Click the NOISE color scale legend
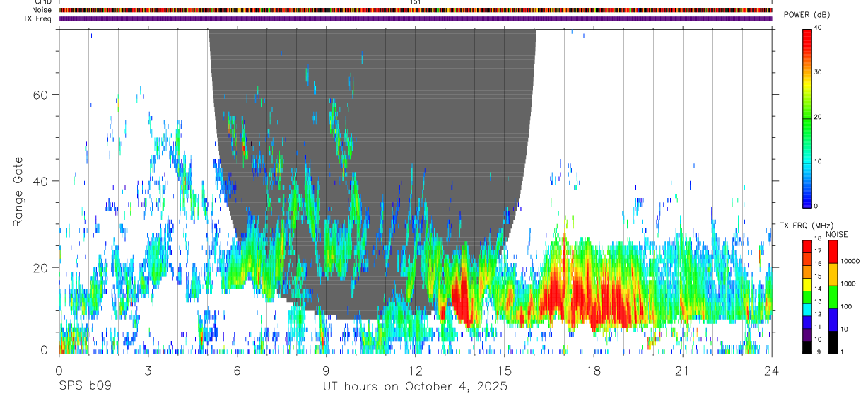The height and width of the screenshot is (401, 868). (x=833, y=296)
